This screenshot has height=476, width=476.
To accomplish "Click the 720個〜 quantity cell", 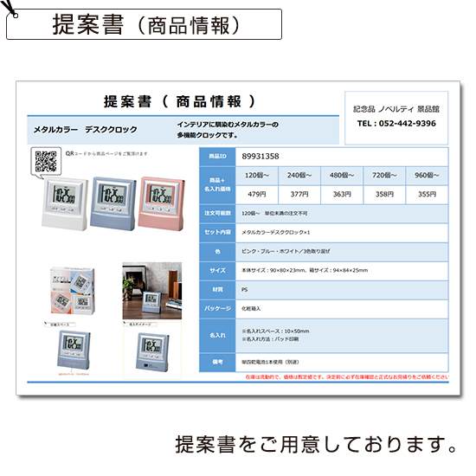I will [x=384, y=176].
